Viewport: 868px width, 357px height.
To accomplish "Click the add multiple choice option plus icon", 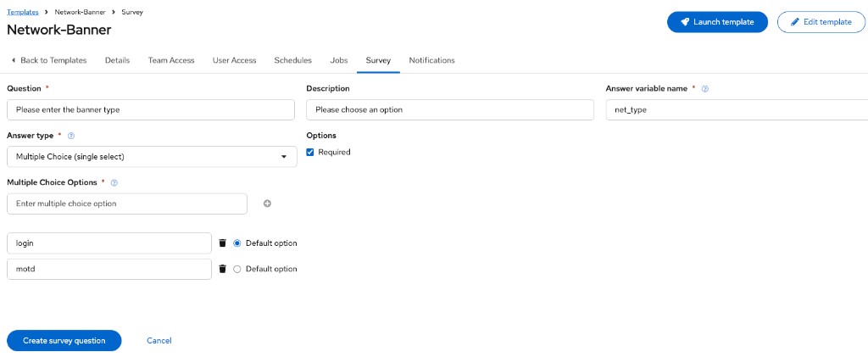I will (267, 204).
